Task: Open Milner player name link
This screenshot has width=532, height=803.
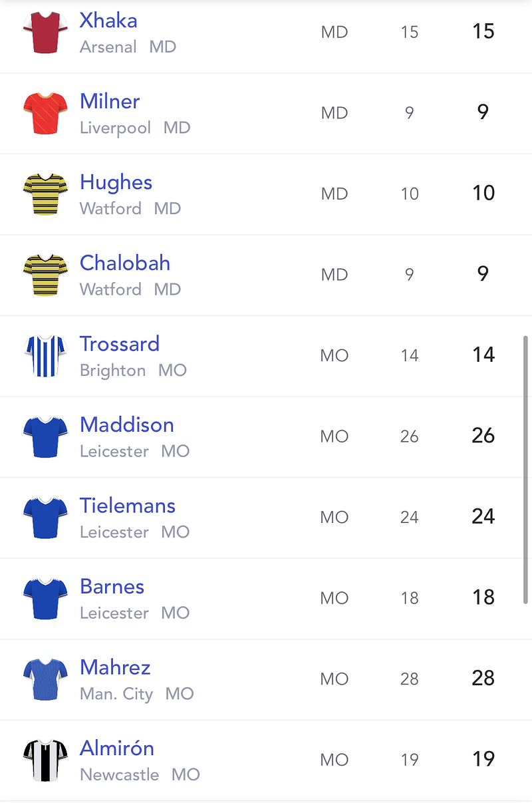Action: tap(110, 102)
